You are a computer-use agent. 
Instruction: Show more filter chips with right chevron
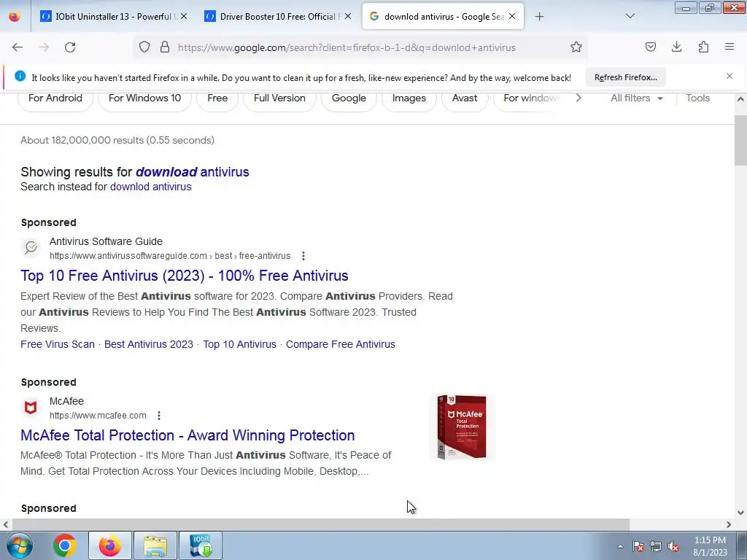pyautogui.click(x=578, y=98)
